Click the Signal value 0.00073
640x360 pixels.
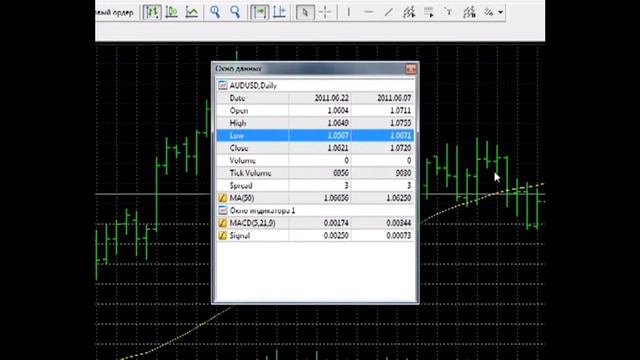pos(398,236)
